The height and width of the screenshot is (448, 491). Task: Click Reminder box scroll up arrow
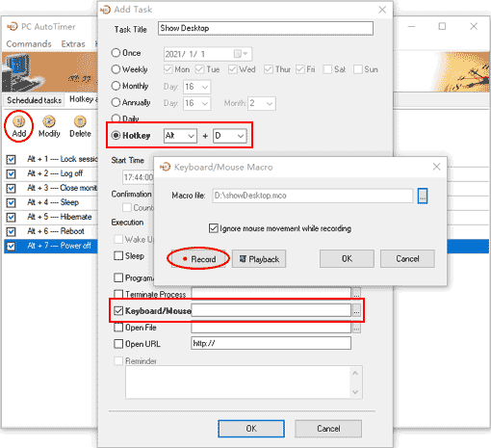pos(355,373)
